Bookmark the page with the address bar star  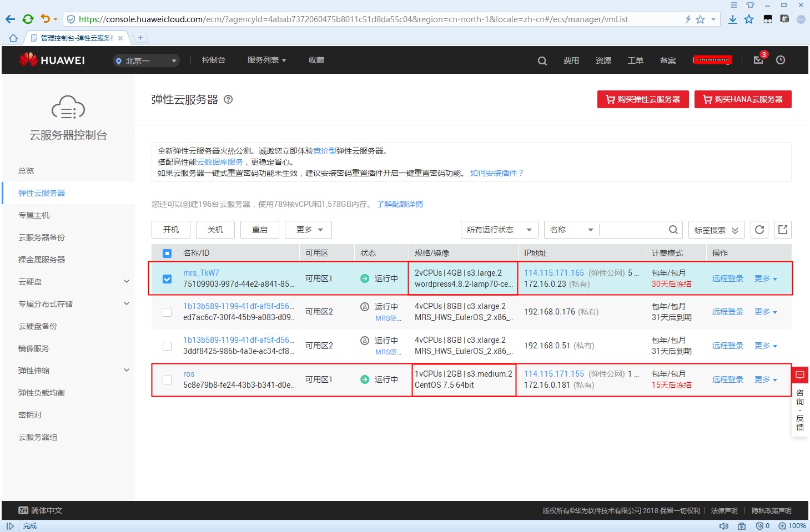tap(700, 19)
